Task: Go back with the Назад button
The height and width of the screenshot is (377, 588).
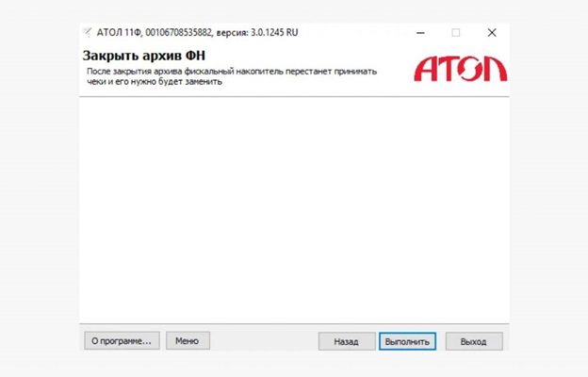Action: 347,341
